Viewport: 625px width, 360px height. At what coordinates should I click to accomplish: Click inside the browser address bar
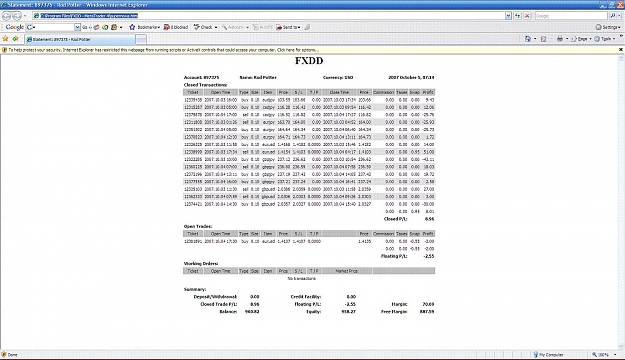click(269, 16)
